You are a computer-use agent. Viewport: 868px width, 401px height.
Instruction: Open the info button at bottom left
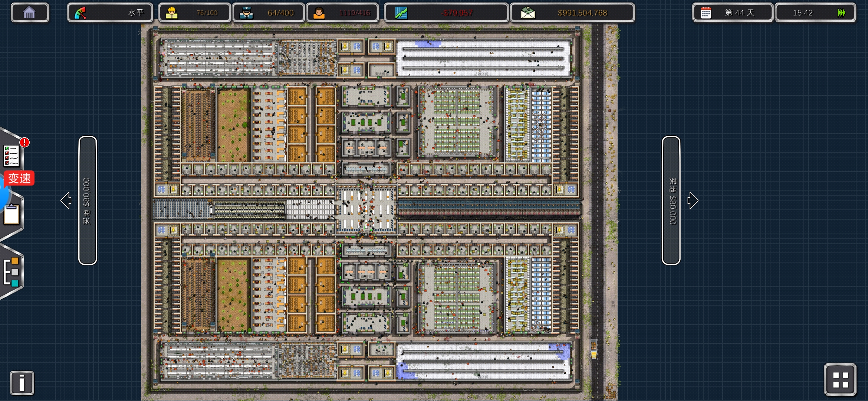click(x=22, y=383)
